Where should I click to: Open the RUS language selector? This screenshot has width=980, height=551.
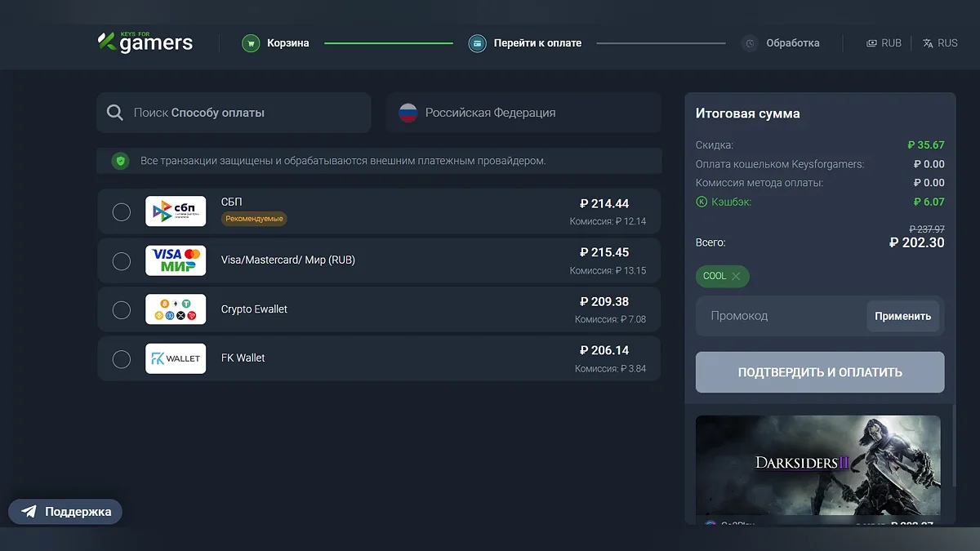(x=940, y=43)
